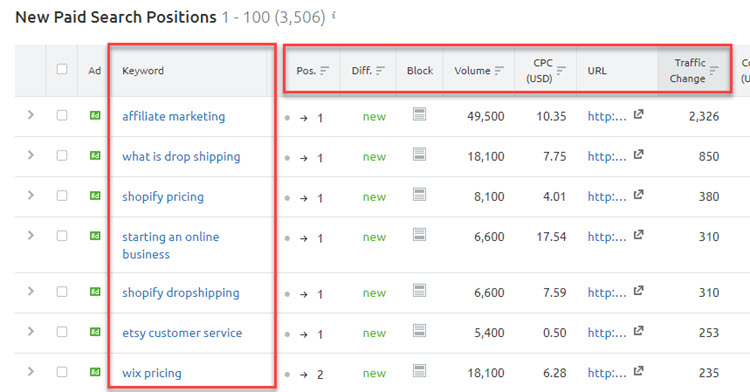Select CPC value 17.54
The image size is (750, 392).
pos(551,237)
